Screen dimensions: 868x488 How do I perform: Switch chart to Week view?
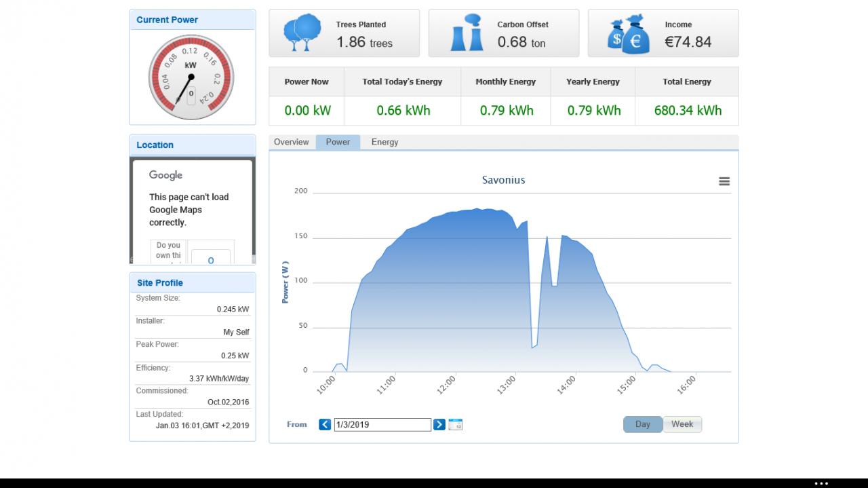(682, 424)
